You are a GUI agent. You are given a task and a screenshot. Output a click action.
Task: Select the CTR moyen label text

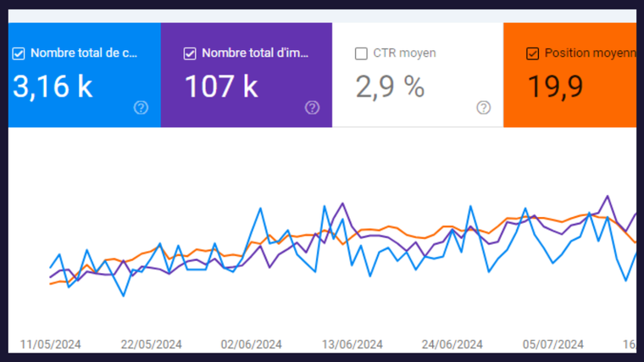(405, 53)
